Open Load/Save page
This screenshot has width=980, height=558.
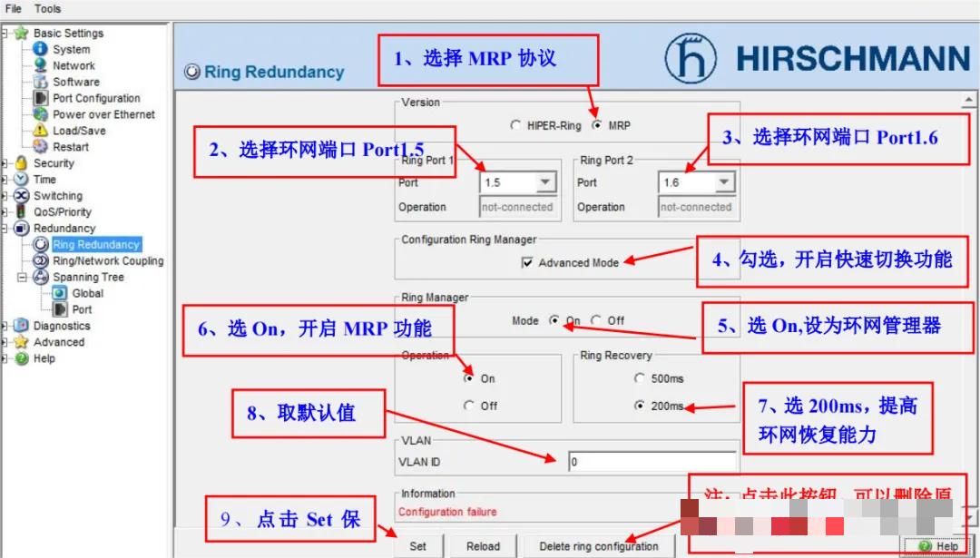click(x=79, y=131)
